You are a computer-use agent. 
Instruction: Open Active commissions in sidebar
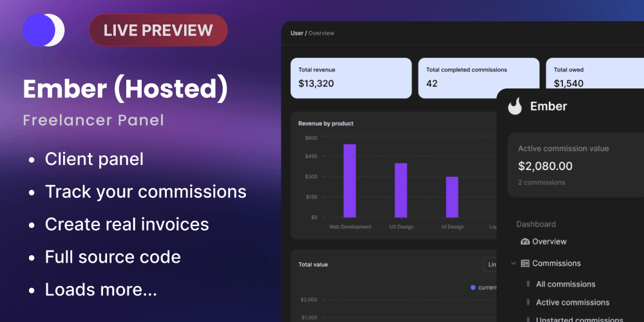point(573,302)
